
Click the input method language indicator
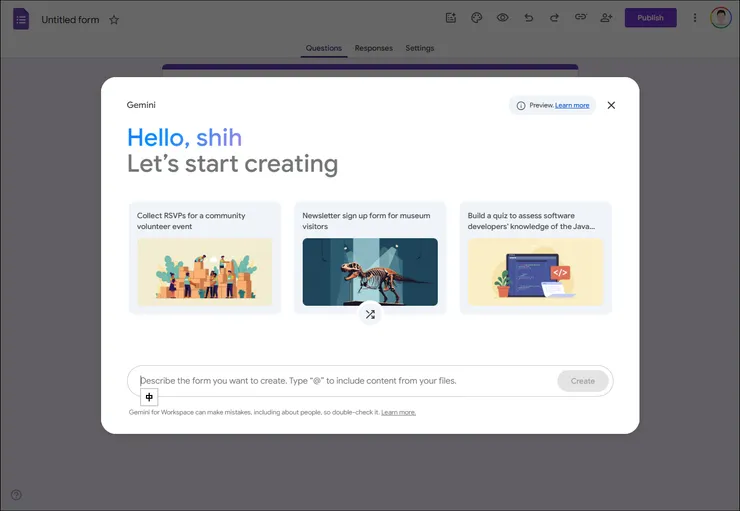(x=149, y=397)
